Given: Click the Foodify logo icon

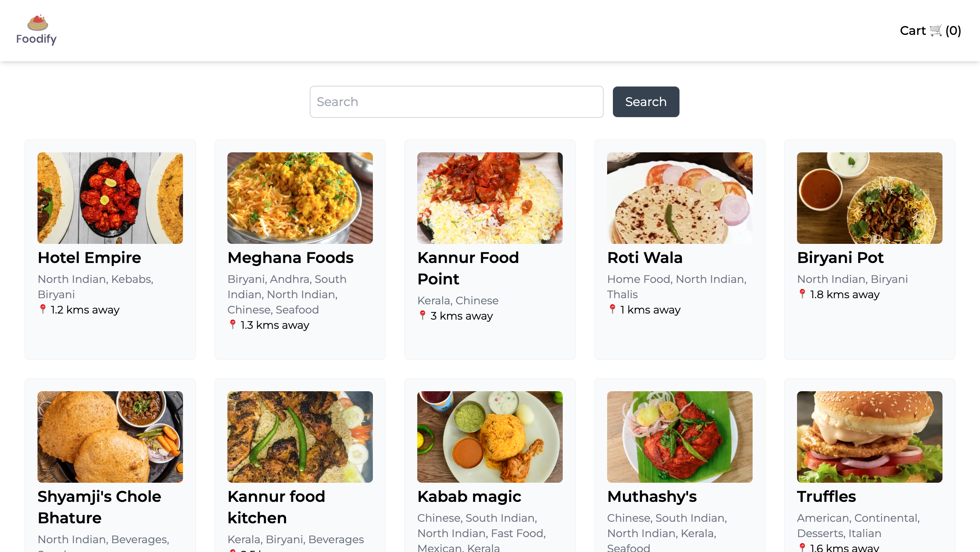Looking at the screenshot, I should 37,24.
